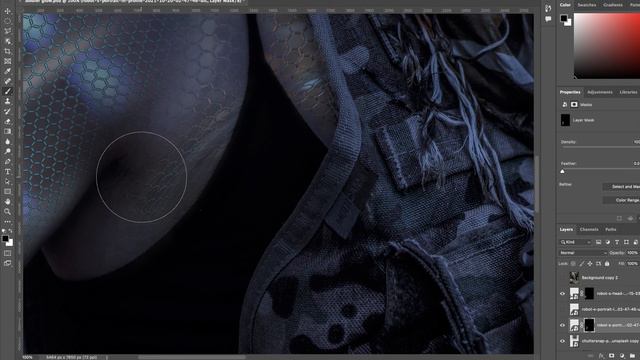Select the Eyedropper tool

pos(7,71)
